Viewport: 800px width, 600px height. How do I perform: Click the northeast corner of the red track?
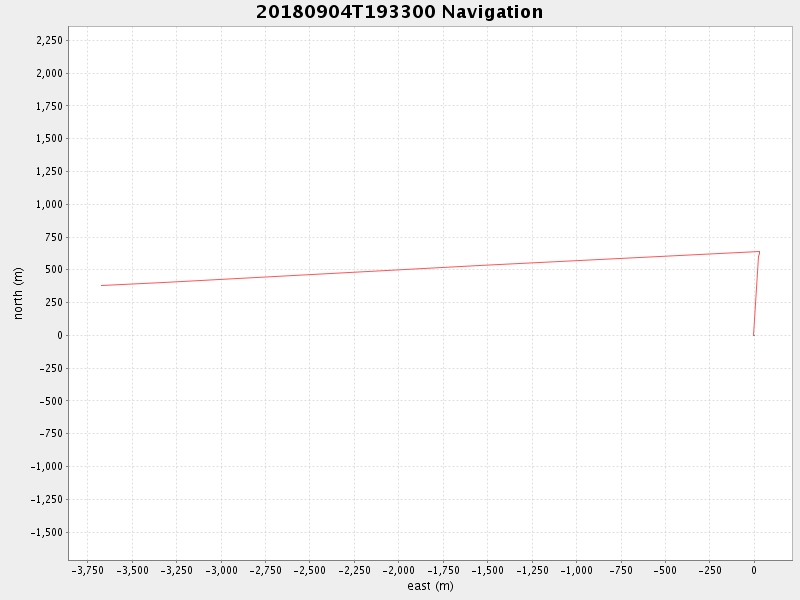759,252
